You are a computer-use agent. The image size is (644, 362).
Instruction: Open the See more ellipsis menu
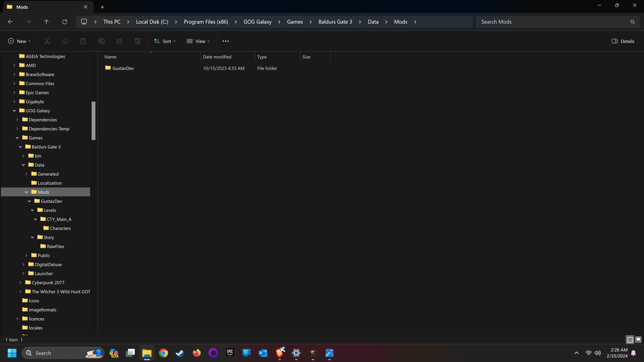coord(225,41)
